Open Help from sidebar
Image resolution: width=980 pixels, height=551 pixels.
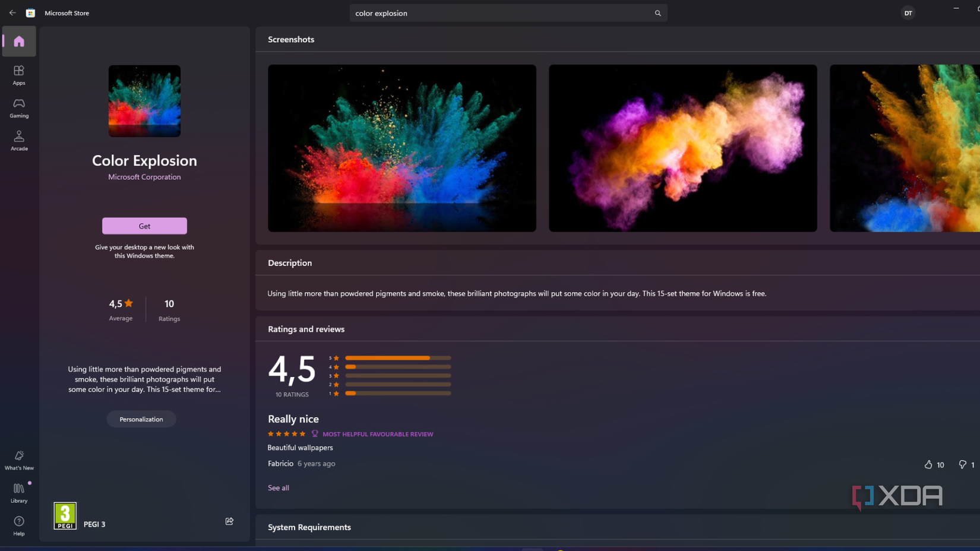(x=18, y=525)
